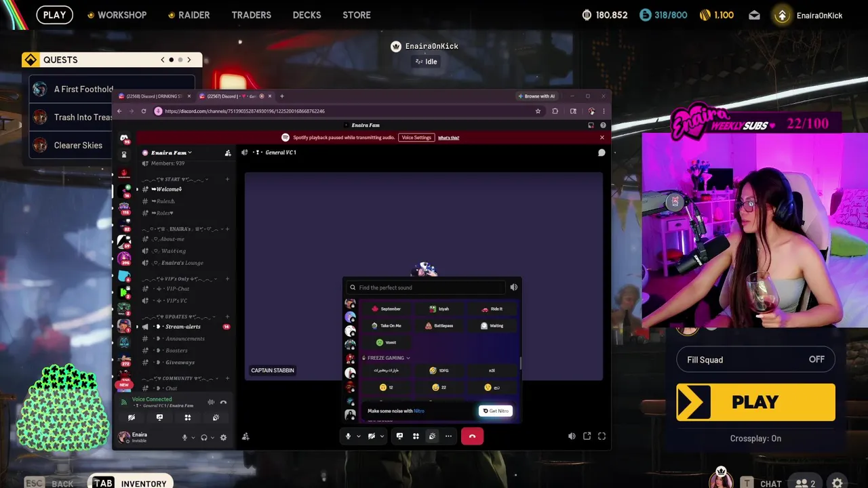868x488 pixels.
Task: Toggle deafen headphones in user panel
Action: (204, 438)
